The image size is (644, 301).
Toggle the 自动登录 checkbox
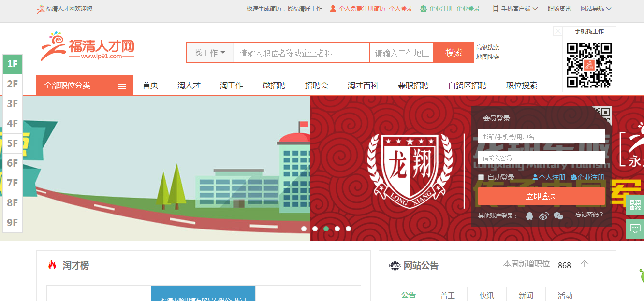pyautogui.click(x=481, y=177)
